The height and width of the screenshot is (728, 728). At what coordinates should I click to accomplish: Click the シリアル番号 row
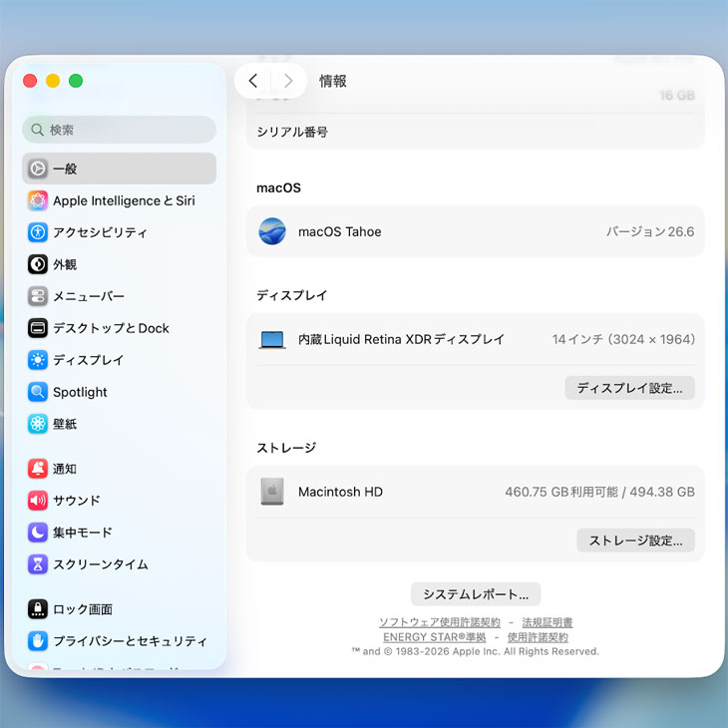[476, 132]
